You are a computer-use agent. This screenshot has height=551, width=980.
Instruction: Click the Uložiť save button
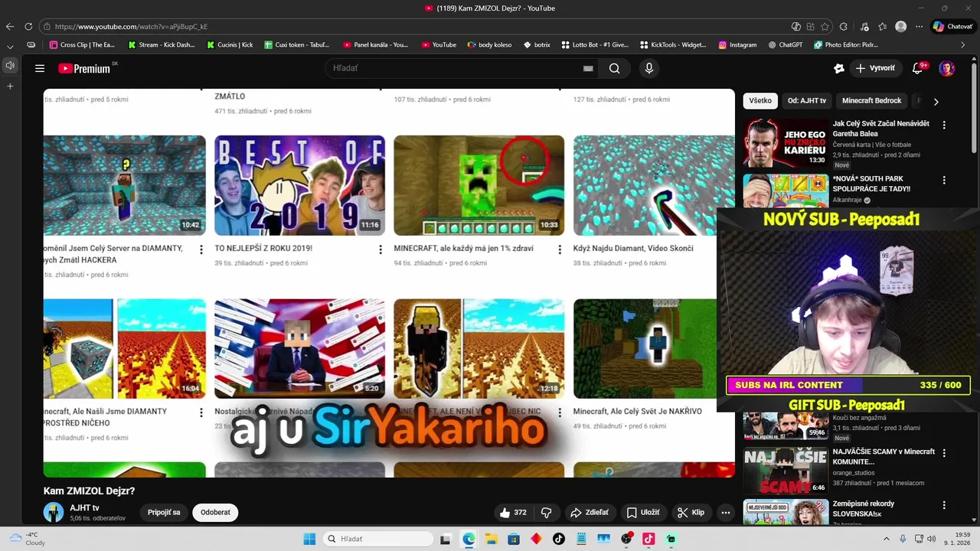point(642,513)
